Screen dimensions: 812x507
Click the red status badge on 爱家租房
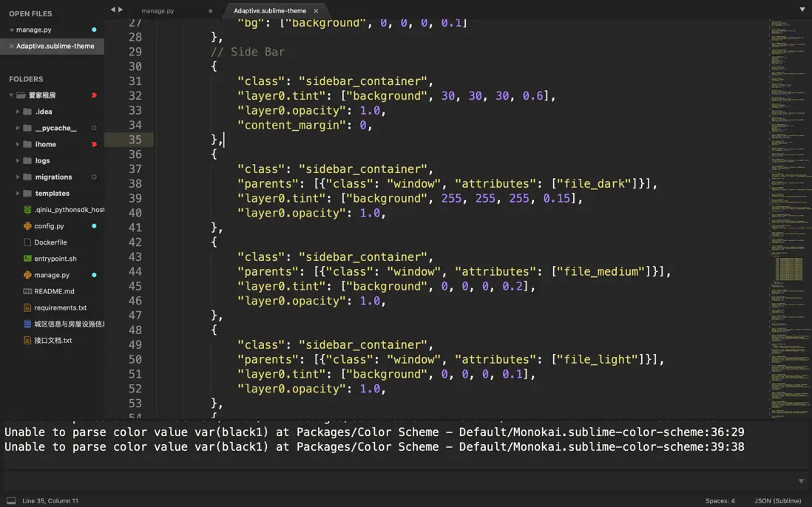click(x=94, y=95)
